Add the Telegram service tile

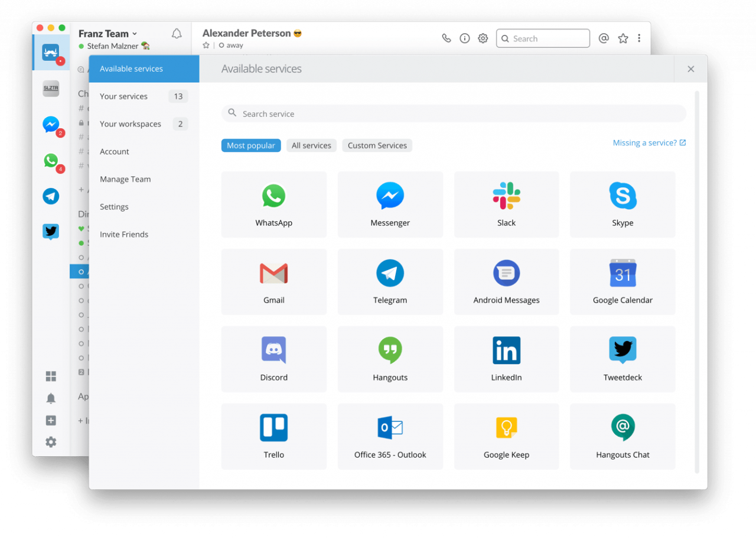point(390,282)
